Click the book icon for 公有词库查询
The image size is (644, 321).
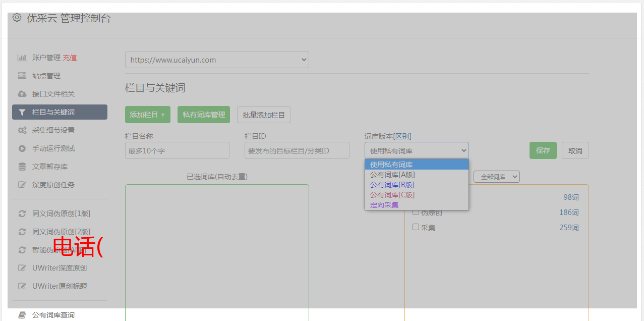22,315
